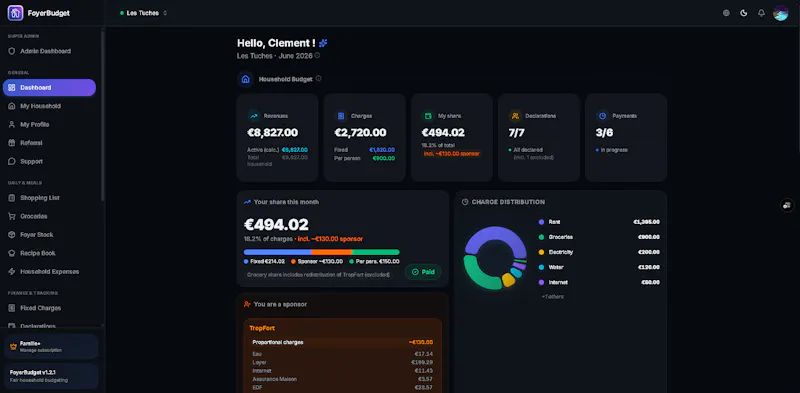Click the Groceries cart icon

click(x=12, y=216)
